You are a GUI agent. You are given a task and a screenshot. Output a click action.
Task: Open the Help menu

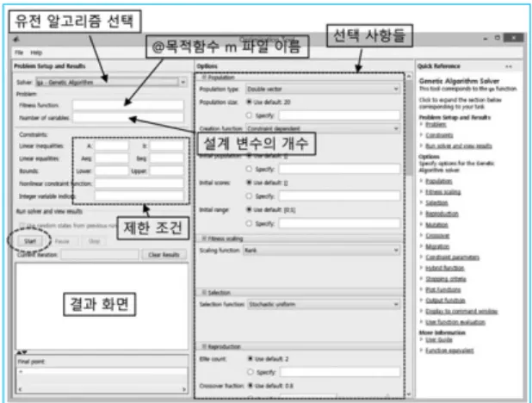click(36, 53)
